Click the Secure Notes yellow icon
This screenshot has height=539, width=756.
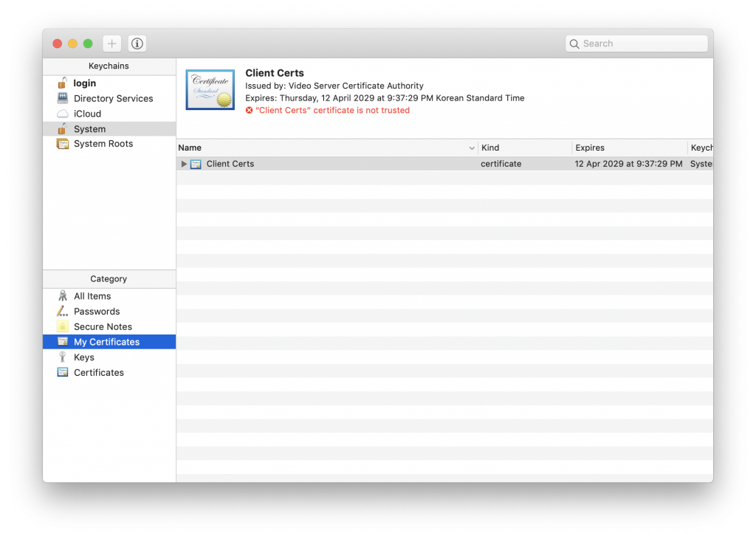tap(63, 326)
